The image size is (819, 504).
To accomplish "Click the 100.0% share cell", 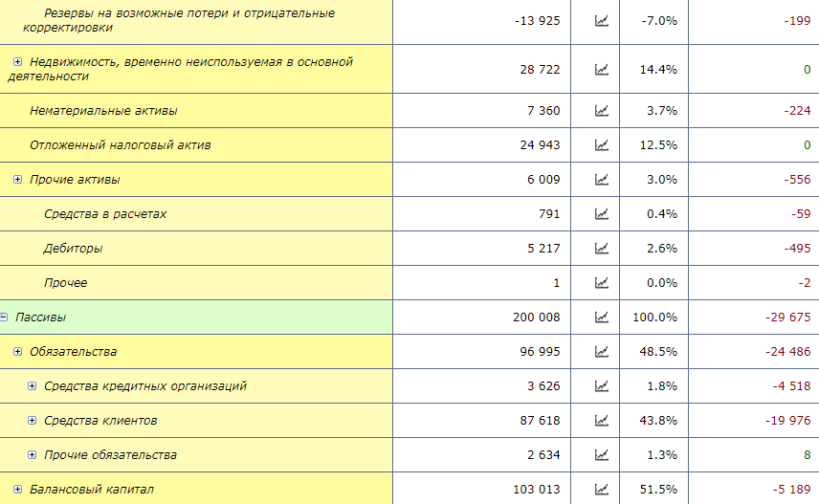I will pos(655,318).
